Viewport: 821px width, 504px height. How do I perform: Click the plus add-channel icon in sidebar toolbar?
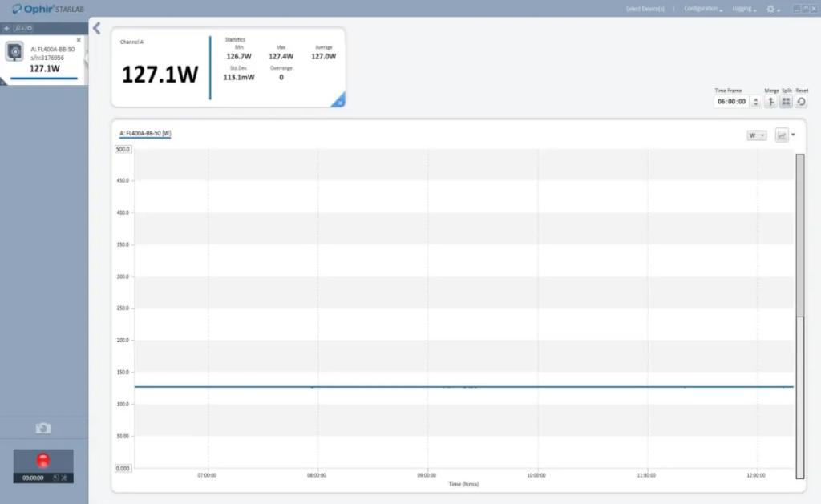tap(6, 28)
